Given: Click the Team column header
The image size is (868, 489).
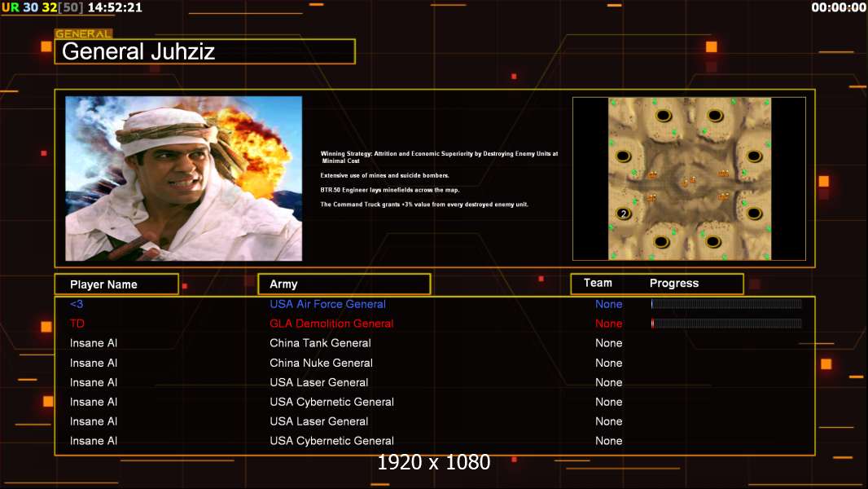Looking at the screenshot, I should click(598, 283).
